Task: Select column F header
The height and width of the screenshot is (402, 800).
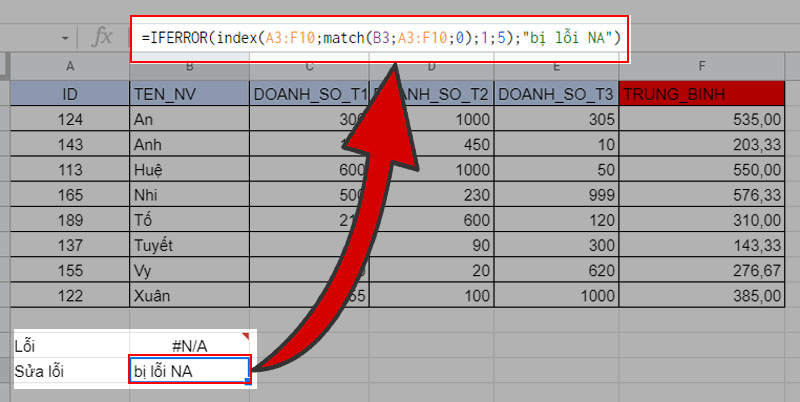Action: pos(703,67)
